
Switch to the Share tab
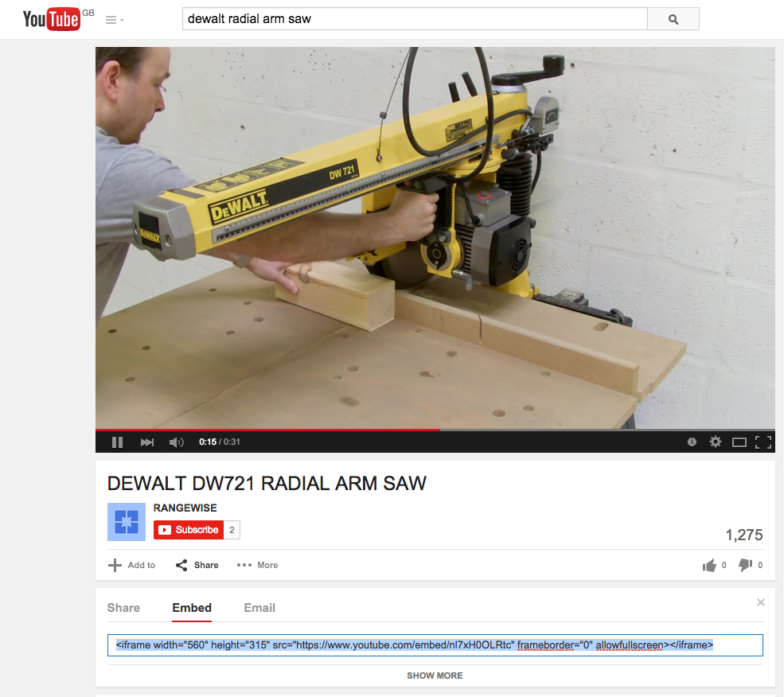[123, 608]
